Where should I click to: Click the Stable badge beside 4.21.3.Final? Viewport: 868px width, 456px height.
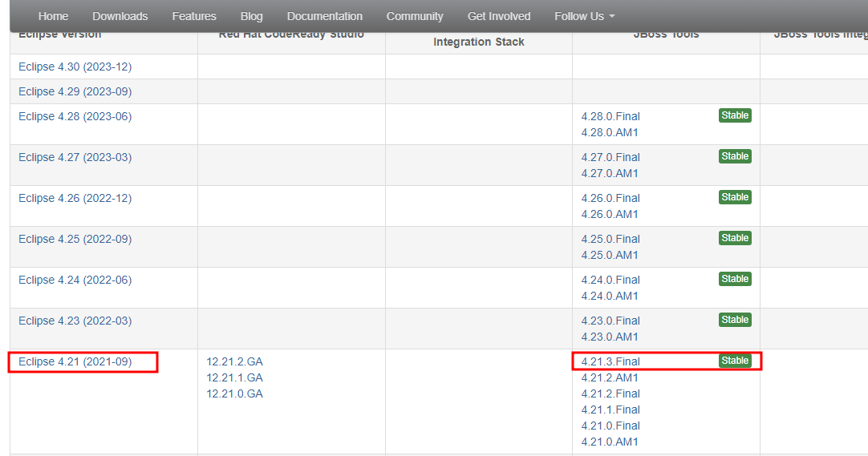[x=735, y=361]
